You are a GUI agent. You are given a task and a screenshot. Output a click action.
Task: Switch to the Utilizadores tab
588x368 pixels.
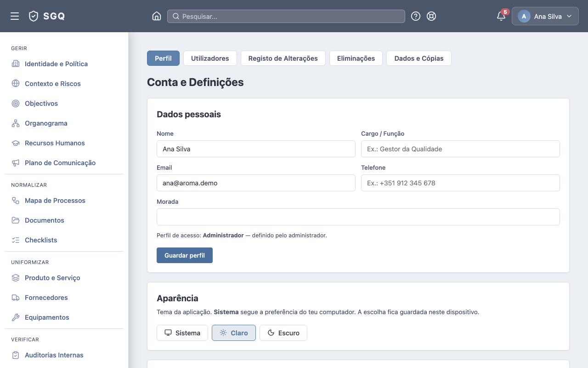210,58
